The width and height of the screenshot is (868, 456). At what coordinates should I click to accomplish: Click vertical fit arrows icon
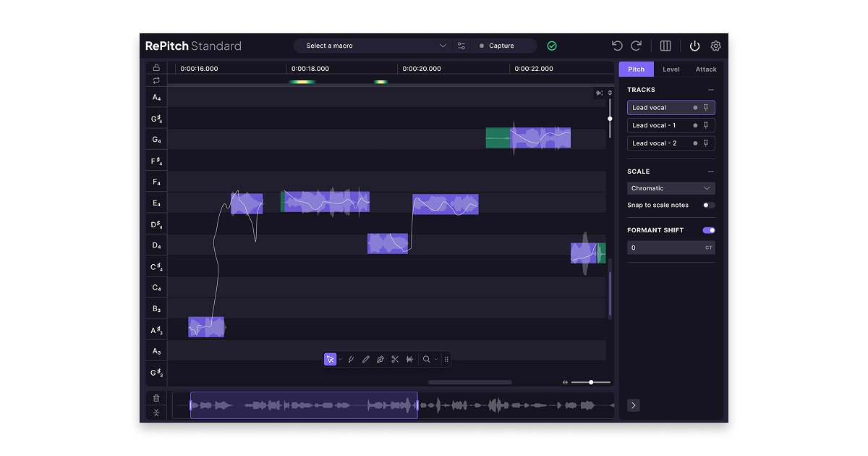[610, 93]
